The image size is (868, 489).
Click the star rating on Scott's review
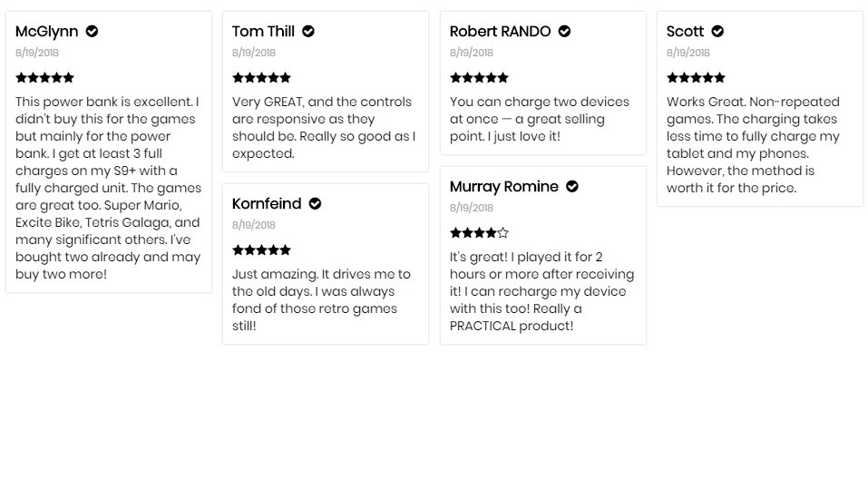coord(696,78)
